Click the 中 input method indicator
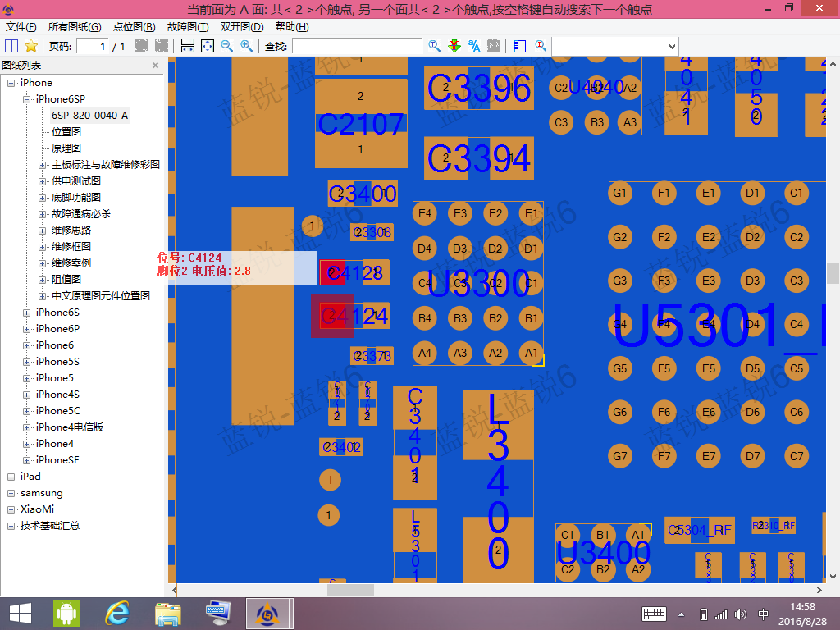 764,614
